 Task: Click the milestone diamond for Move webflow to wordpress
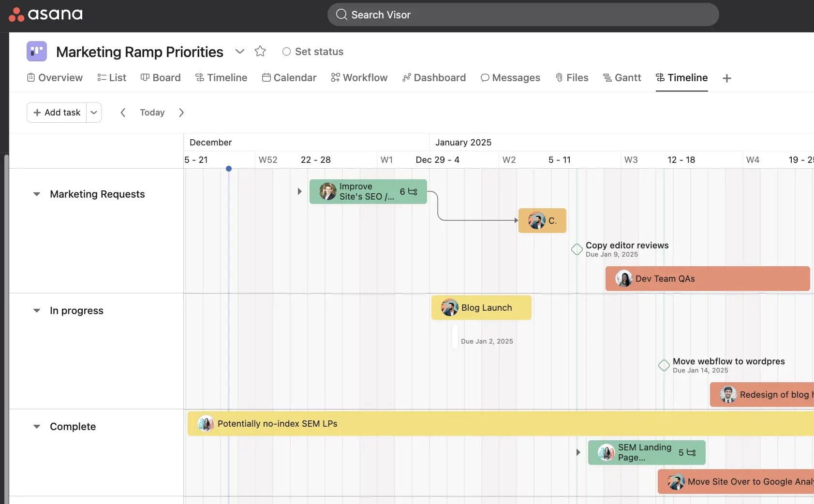[664, 365]
